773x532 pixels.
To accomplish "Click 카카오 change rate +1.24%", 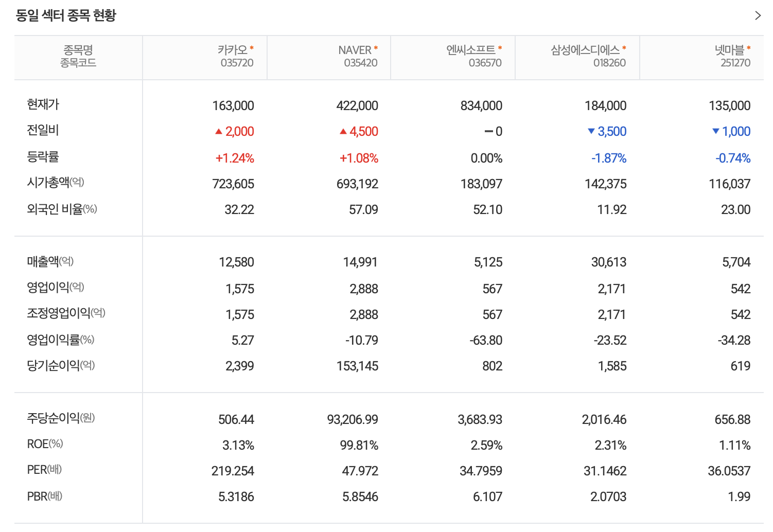I will (x=235, y=158).
